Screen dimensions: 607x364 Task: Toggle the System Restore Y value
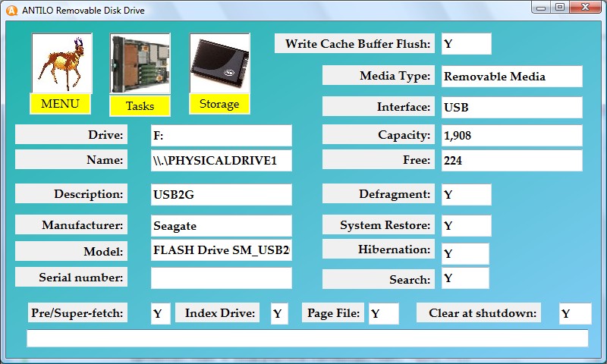tap(466, 226)
